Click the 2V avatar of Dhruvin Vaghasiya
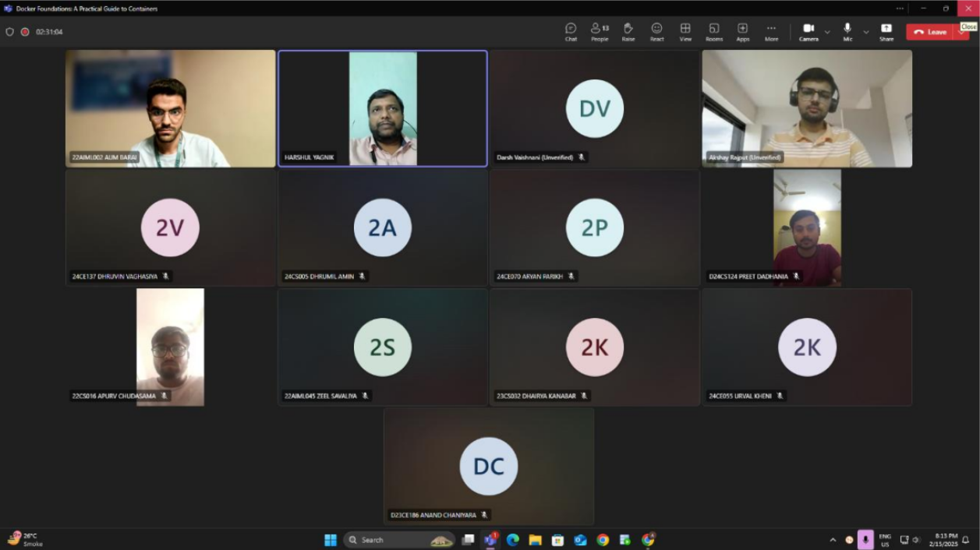Viewport: 980px width, 550px height. tap(170, 227)
